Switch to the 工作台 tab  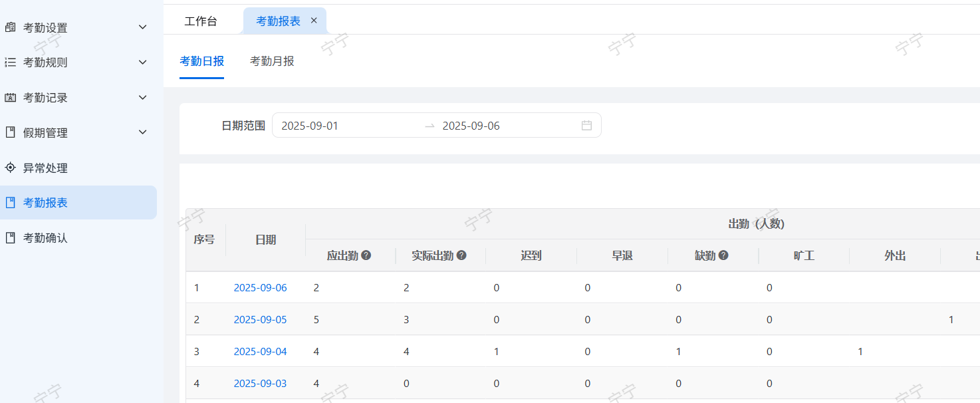pyautogui.click(x=201, y=21)
